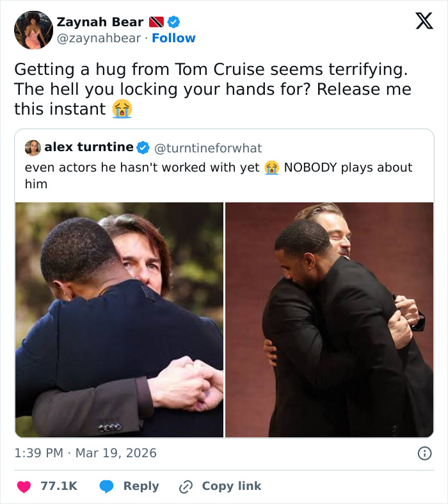Image resolution: width=448 pixels, height=504 pixels.
Task: Click the Copy link text
Action: point(231,486)
